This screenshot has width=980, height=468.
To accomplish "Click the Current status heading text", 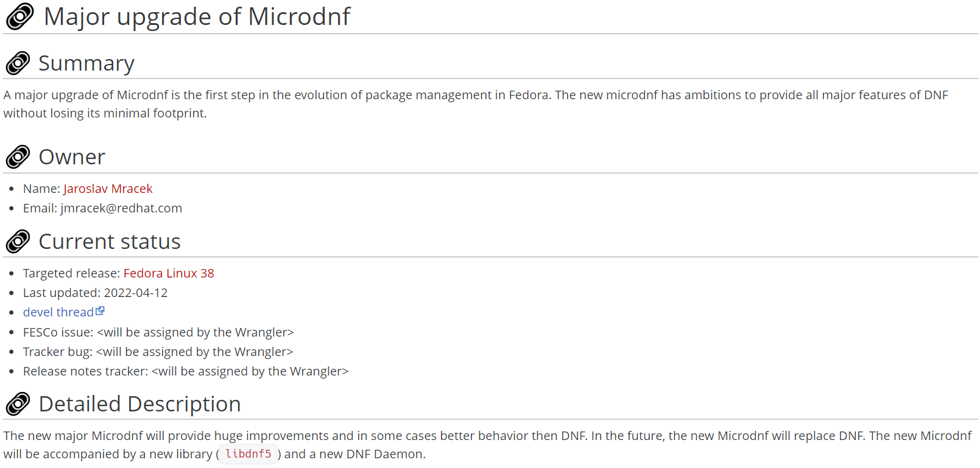I will (110, 242).
